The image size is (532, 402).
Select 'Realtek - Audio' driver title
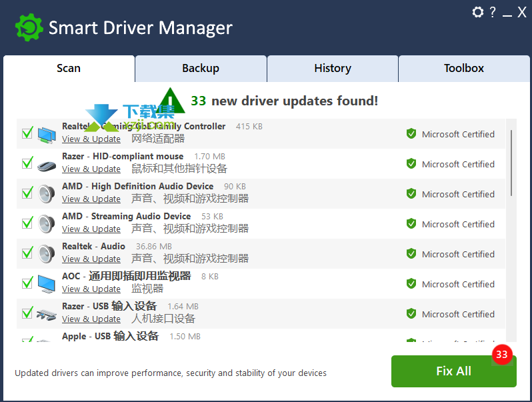point(93,246)
